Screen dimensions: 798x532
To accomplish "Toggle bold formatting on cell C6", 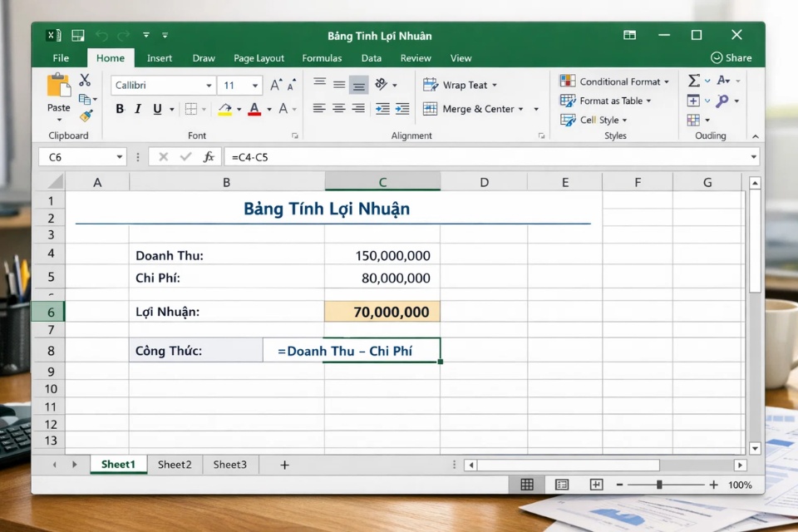I will tap(119, 109).
